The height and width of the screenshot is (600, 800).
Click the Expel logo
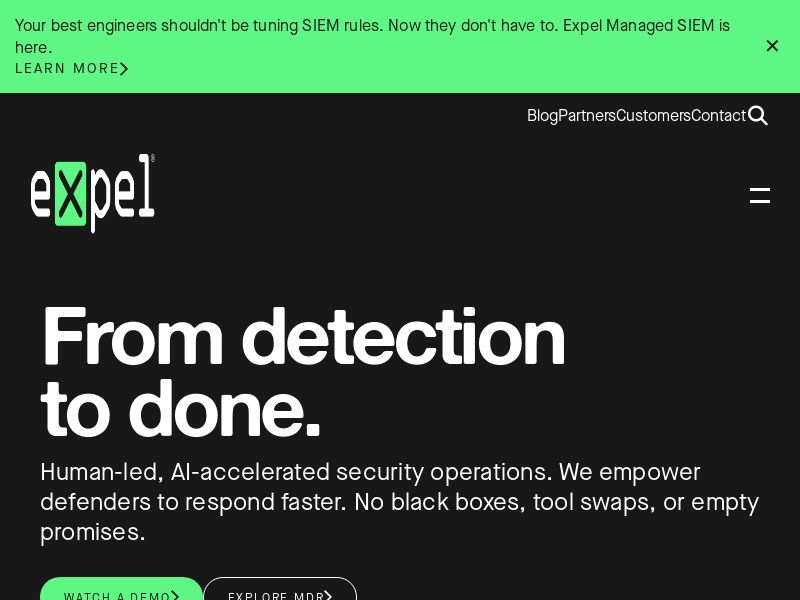pos(93,193)
